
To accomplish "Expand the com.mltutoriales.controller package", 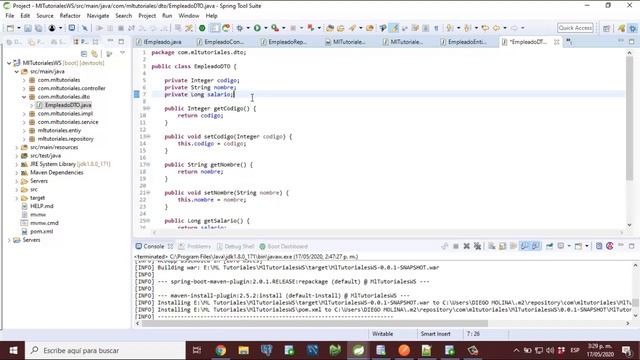I will [24, 88].
